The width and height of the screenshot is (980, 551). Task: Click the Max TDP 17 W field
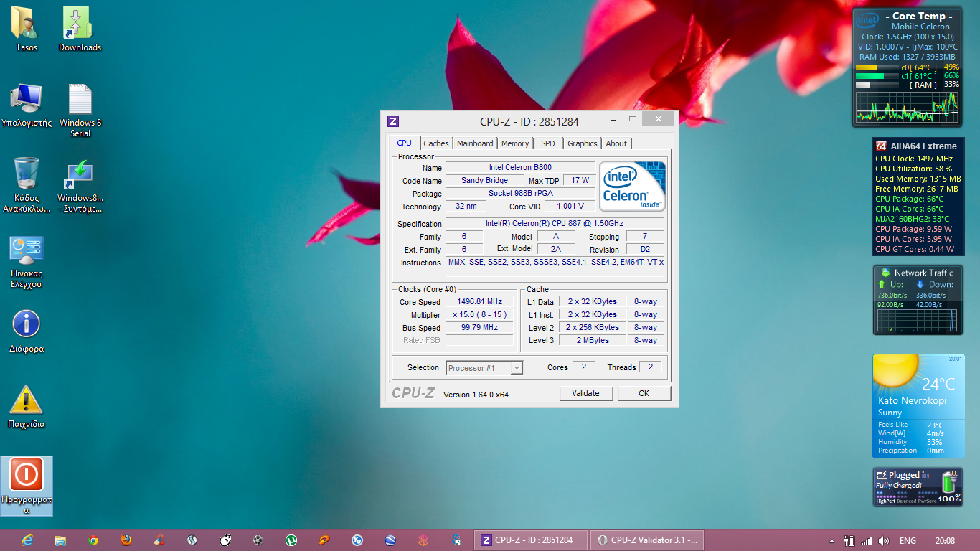tap(580, 181)
